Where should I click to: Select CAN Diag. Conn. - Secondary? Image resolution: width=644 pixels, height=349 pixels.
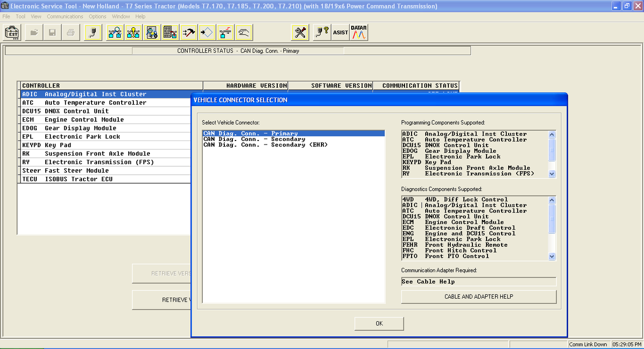click(294, 139)
